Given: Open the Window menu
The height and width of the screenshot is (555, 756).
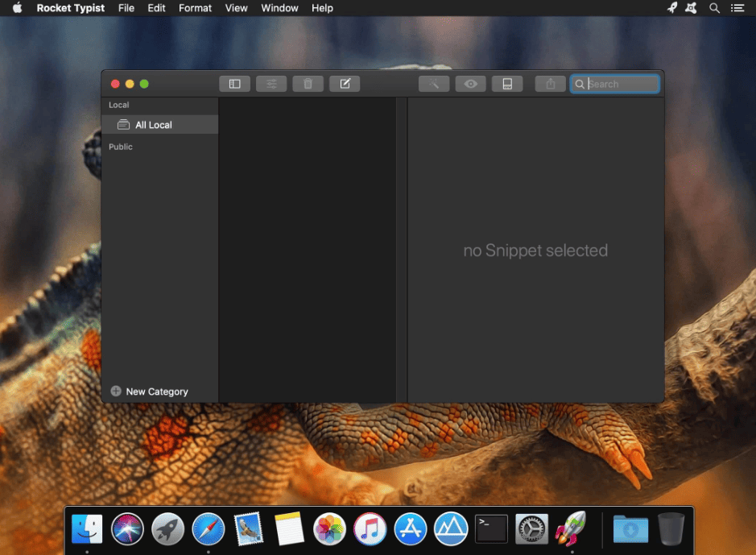Looking at the screenshot, I should 279,8.
